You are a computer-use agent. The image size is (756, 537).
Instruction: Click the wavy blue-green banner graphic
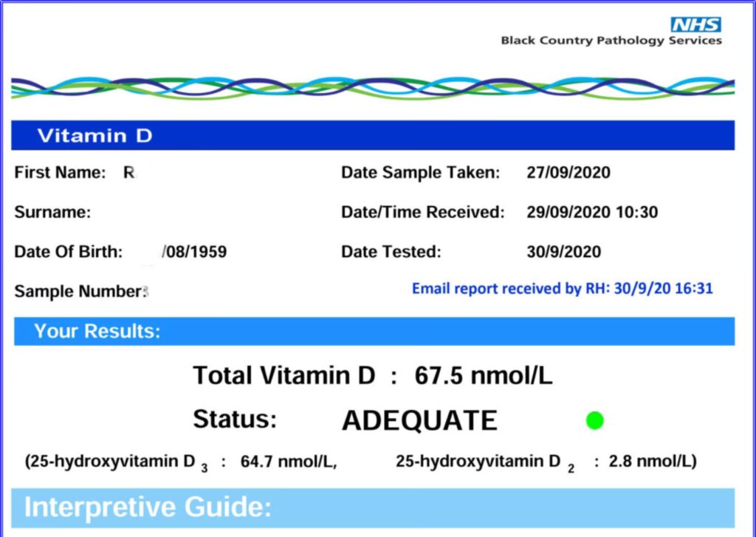373,88
